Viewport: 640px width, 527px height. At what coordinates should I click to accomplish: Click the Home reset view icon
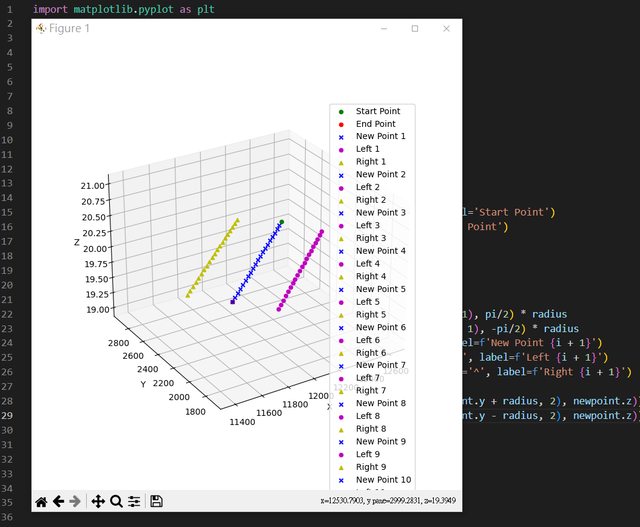[x=41, y=501]
